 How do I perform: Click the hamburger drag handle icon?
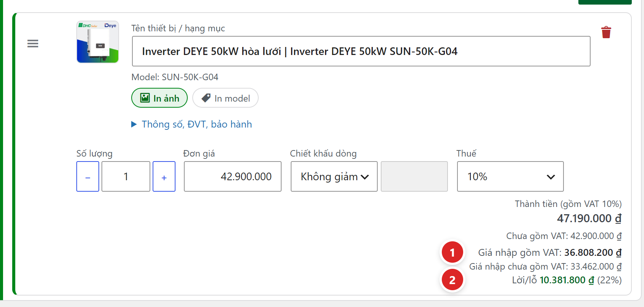click(33, 44)
